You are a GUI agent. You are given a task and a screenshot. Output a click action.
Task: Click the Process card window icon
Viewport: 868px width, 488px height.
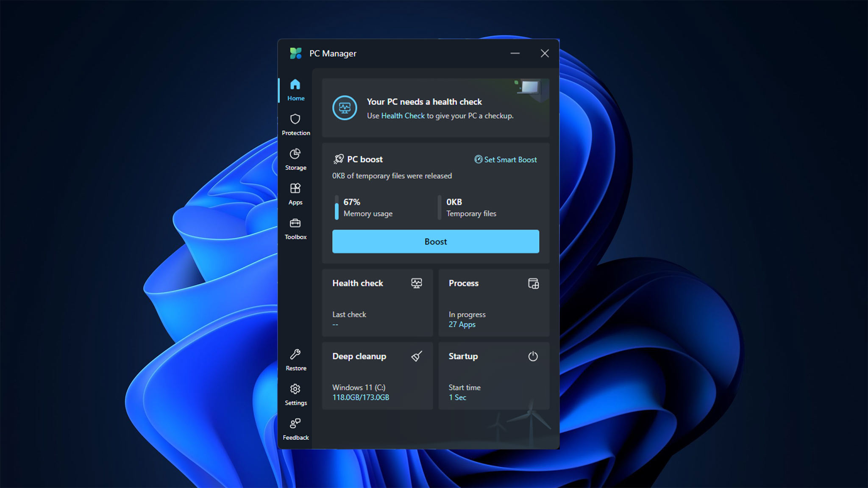pos(533,283)
